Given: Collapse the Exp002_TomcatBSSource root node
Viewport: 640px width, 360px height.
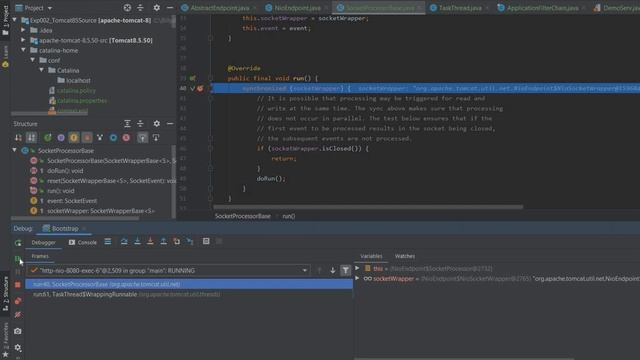Looking at the screenshot, I should point(15,20).
